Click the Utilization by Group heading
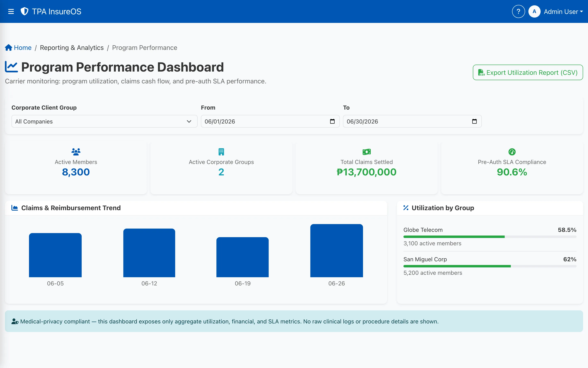 [443, 208]
